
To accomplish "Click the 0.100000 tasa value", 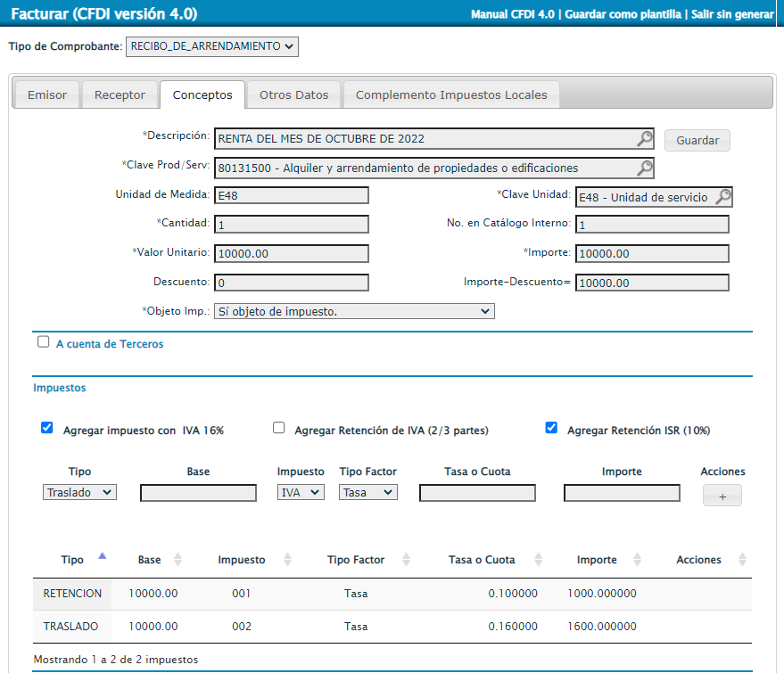I will (513, 594).
